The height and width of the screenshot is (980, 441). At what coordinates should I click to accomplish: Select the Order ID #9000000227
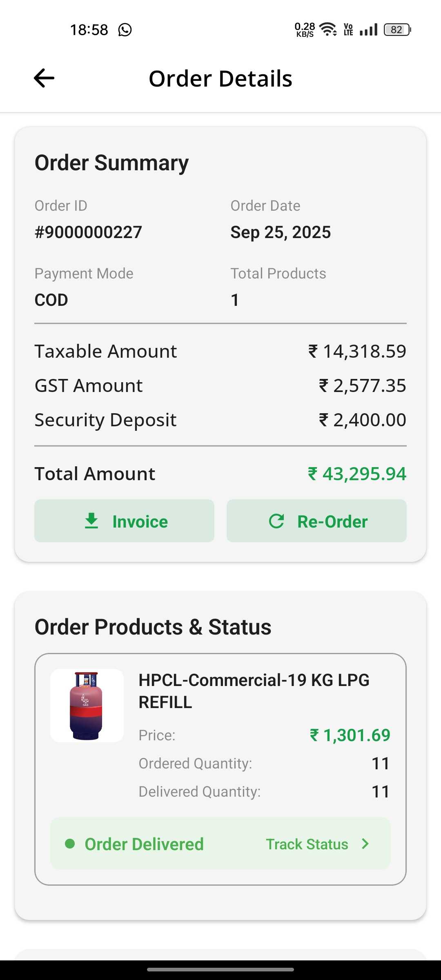tap(88, 232)
